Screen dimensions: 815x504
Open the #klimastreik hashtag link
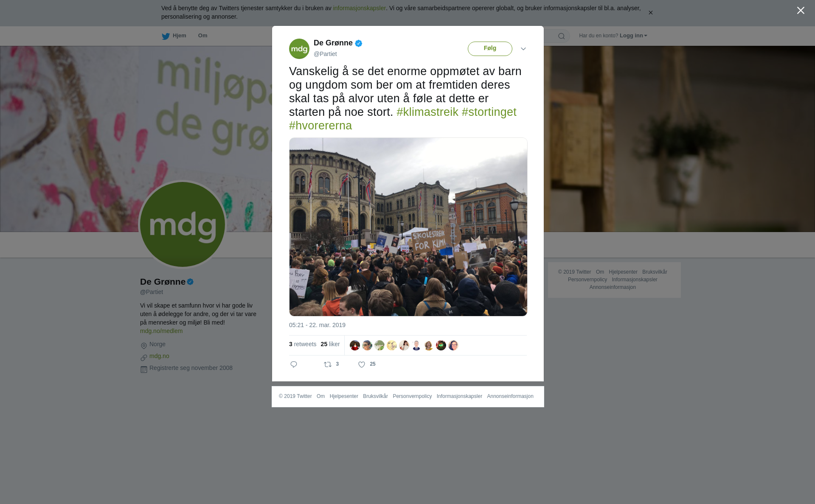click(x=427, y=112)
